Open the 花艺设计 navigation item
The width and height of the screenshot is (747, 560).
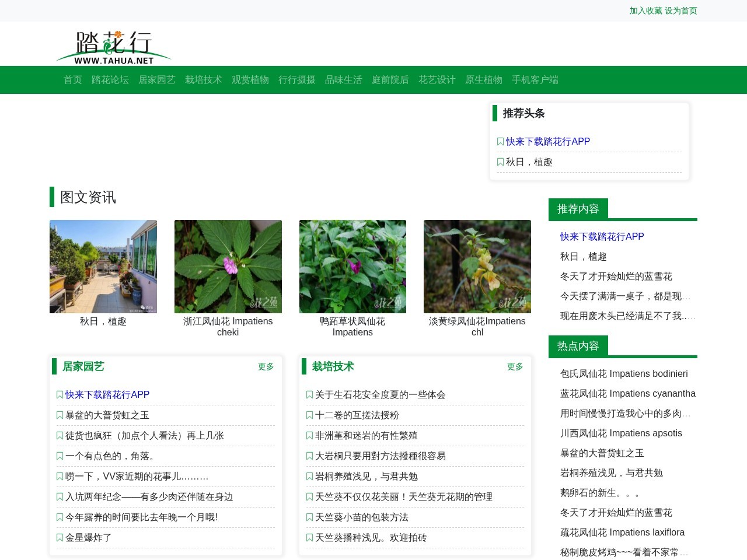click(x=437, y=80)
